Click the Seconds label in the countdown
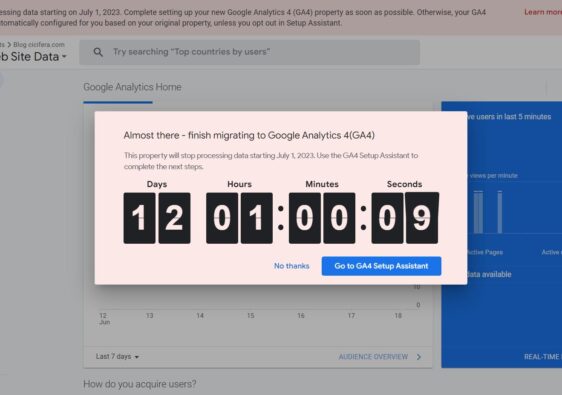 pos(404,184)
